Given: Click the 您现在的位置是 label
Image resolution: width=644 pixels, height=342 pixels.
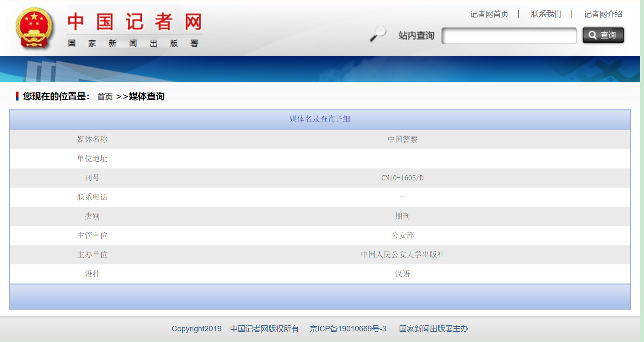Looking at the screenshot, I should pos(56,96).
